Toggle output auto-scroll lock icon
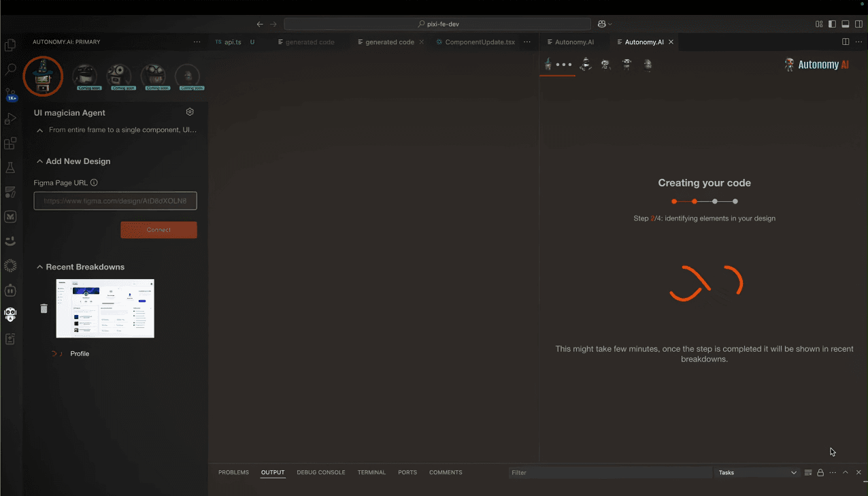 (x=820, y=472)
